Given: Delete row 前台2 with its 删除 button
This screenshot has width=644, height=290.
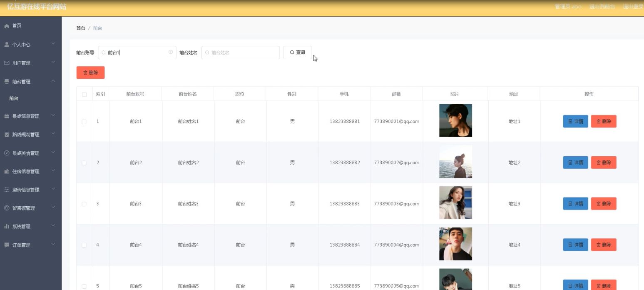Looking at the screenshot, I should coord(604,162).
